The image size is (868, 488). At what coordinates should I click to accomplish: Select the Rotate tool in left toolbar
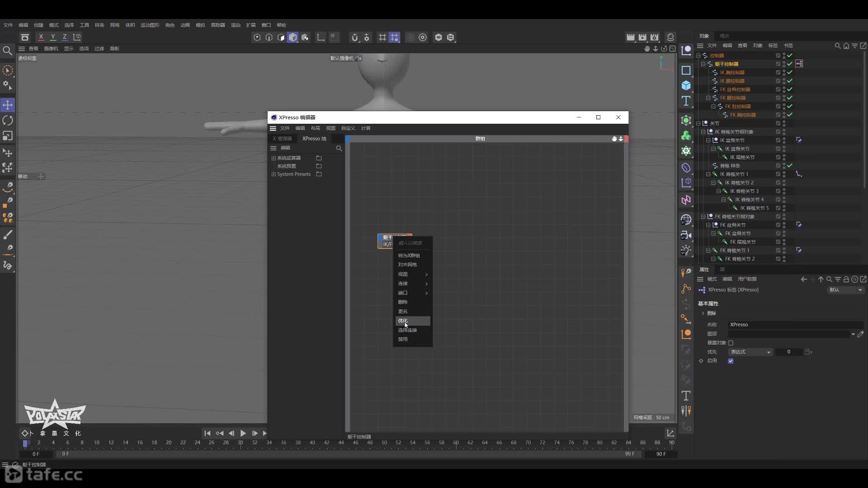tap(8, 121)
